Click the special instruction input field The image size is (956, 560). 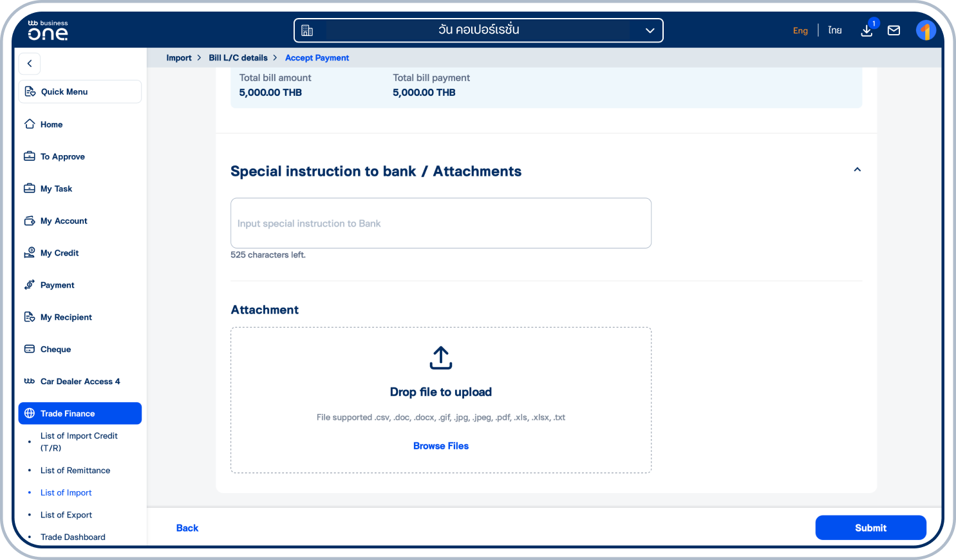[440, 223]
